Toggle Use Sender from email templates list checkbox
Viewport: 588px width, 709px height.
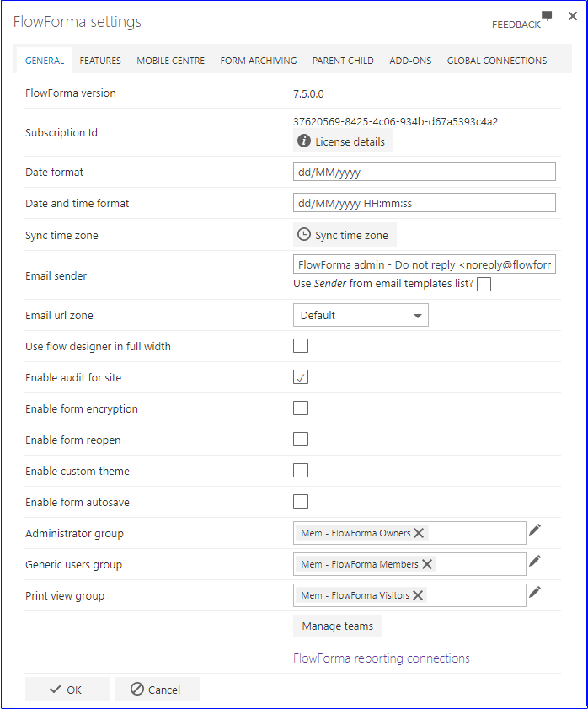[484, 284]
